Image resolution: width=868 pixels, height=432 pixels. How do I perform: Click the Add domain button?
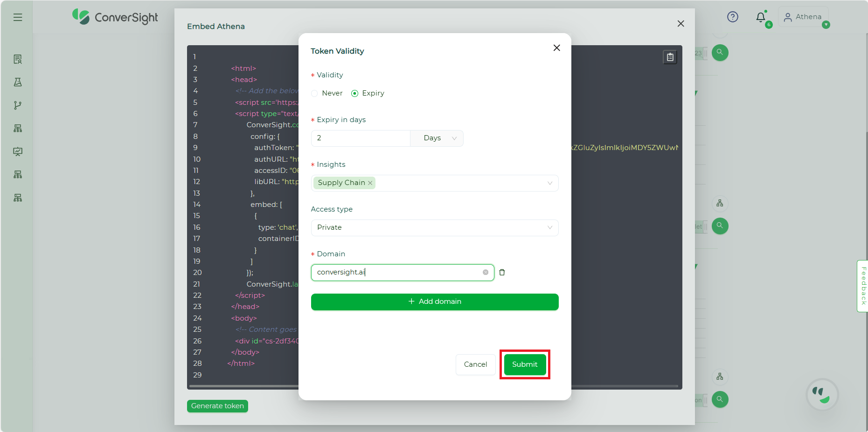click(x=435, y=302)
